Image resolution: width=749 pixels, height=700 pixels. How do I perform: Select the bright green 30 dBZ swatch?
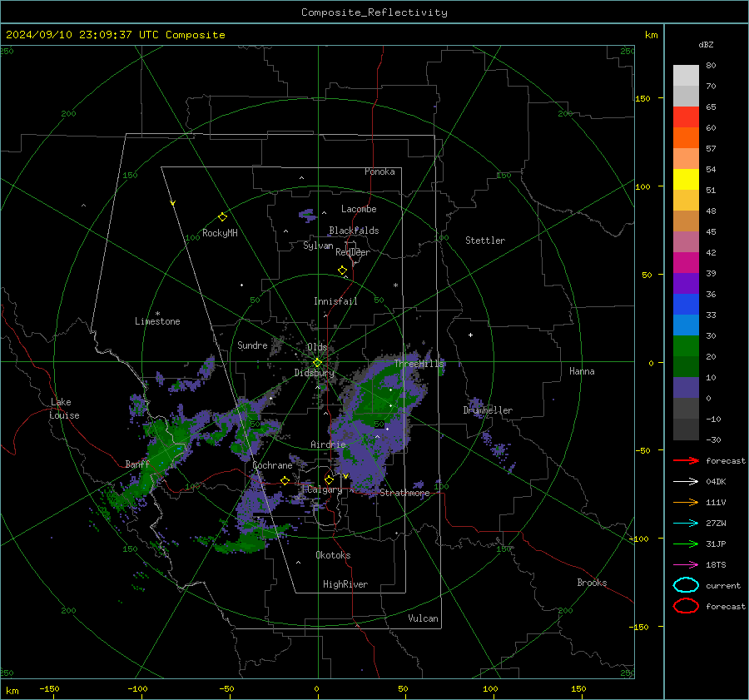coord(686,346)
